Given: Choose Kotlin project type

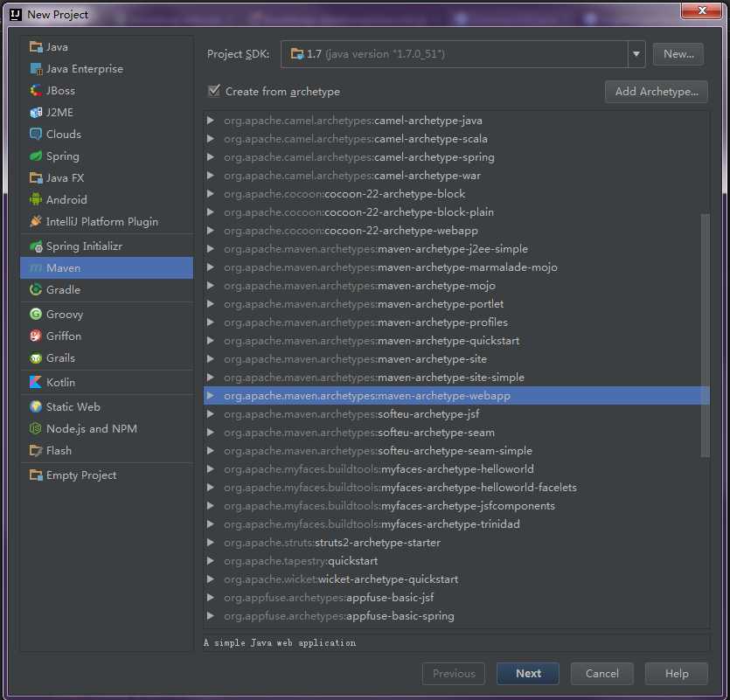Looking at the screenshot, I should pyautogui.click(x=107, y=383).
